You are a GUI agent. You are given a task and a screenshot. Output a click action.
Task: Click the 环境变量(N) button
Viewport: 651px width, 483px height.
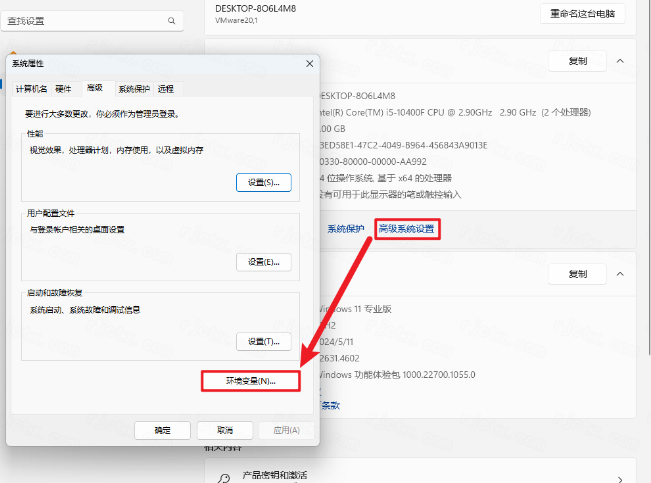tap(250, 382)
